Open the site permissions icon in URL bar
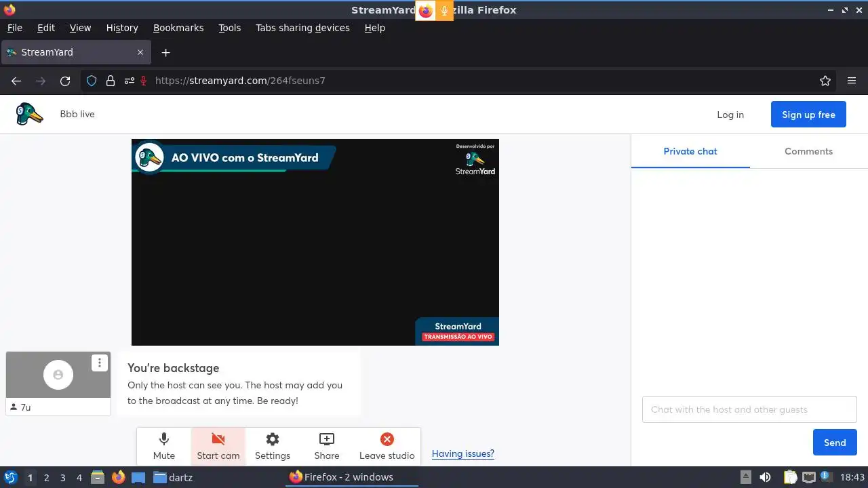The height and width of the screenshot is (488, 868). pos(129,81)
